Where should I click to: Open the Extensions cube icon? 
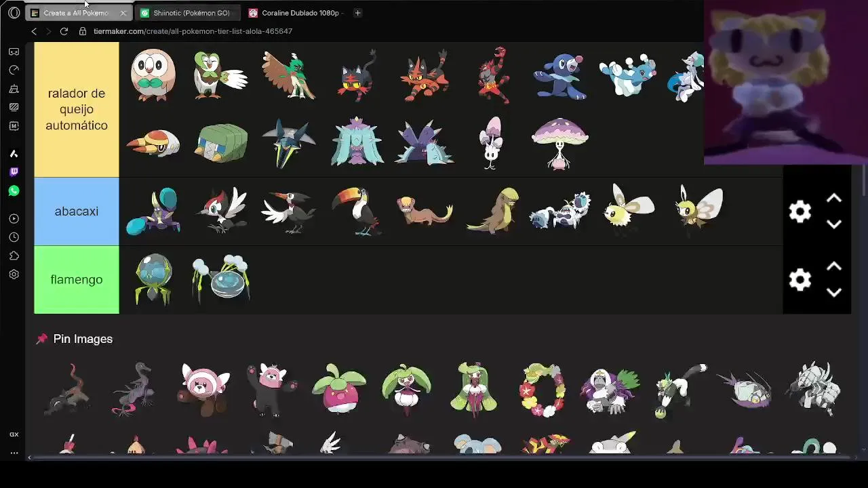click(14, 256)
